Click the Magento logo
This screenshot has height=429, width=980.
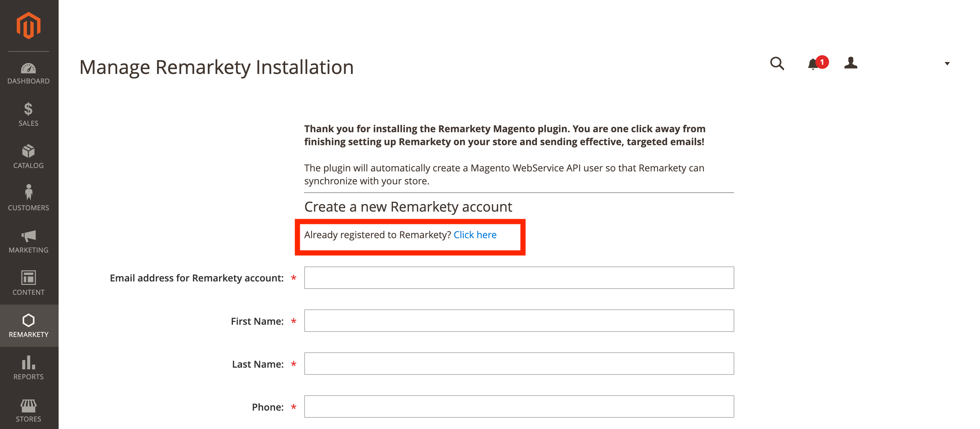(x=29, y=26)
